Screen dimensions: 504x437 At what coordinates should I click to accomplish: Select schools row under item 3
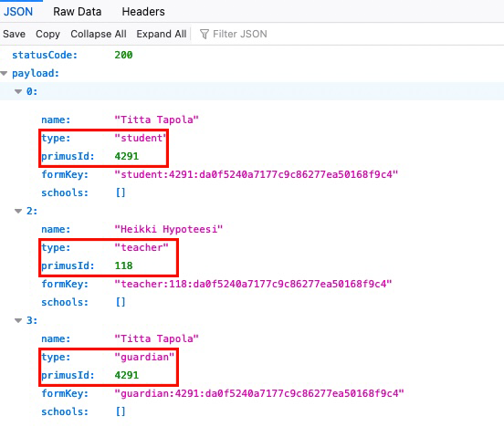[x=252, y=411]
